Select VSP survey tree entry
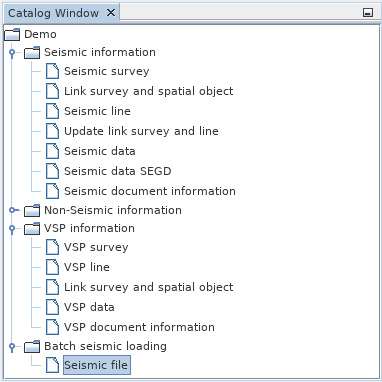The image size is (382, 382). point(96,247)
